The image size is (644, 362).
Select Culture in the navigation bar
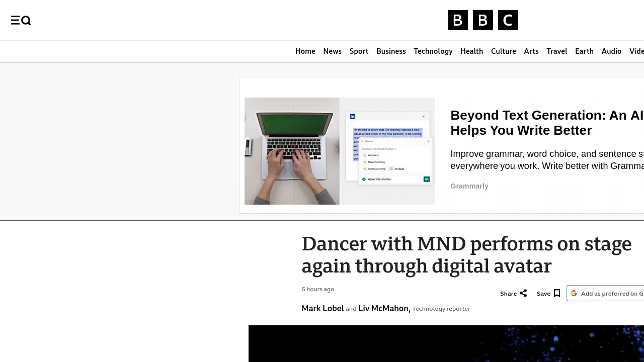pos(503,51)
